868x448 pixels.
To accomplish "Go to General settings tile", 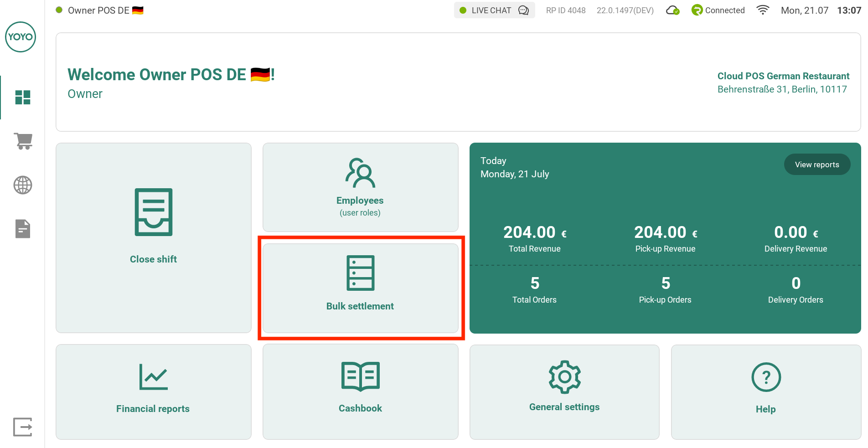I will [x=564, y=391].
